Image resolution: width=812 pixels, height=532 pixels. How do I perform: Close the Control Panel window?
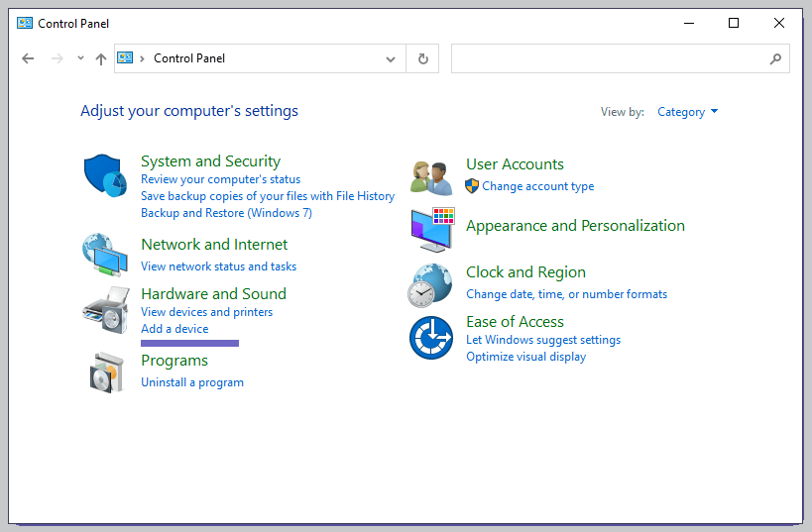pos(779,23)
